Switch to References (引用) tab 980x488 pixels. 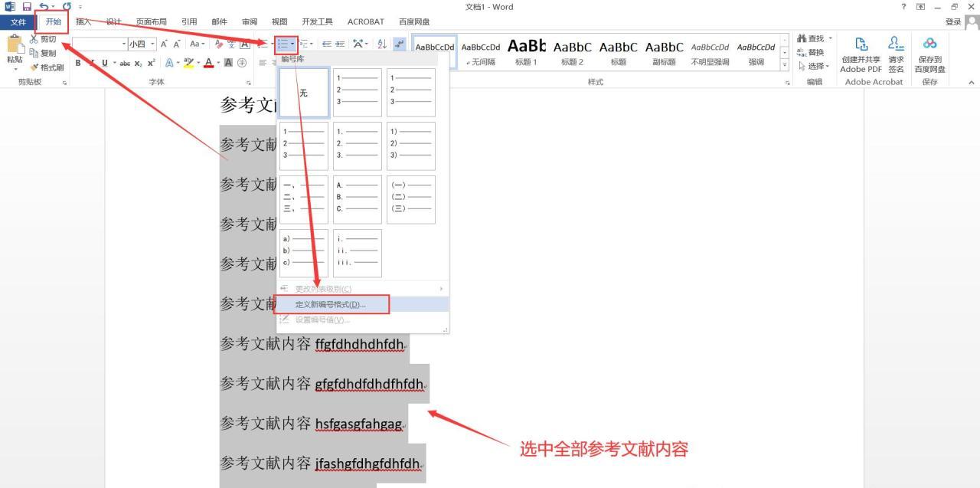coord(189,21)
